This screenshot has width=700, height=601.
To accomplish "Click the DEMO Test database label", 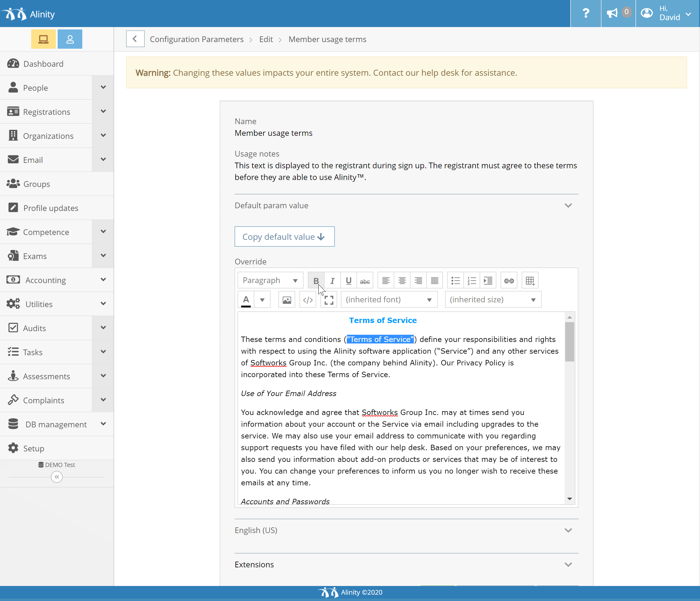I will pyautogui.click(x=57, y=465).
